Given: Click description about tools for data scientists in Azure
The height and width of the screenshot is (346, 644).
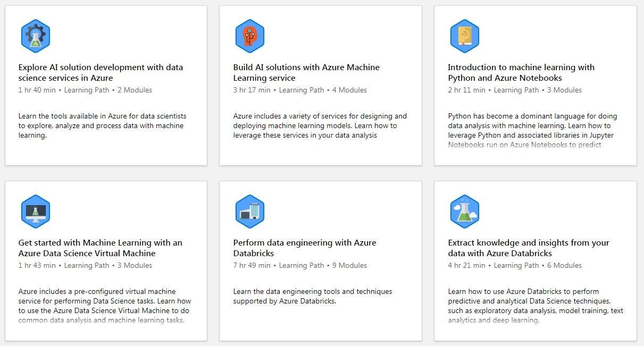Looking at the screenshot, I should point(102,126).
